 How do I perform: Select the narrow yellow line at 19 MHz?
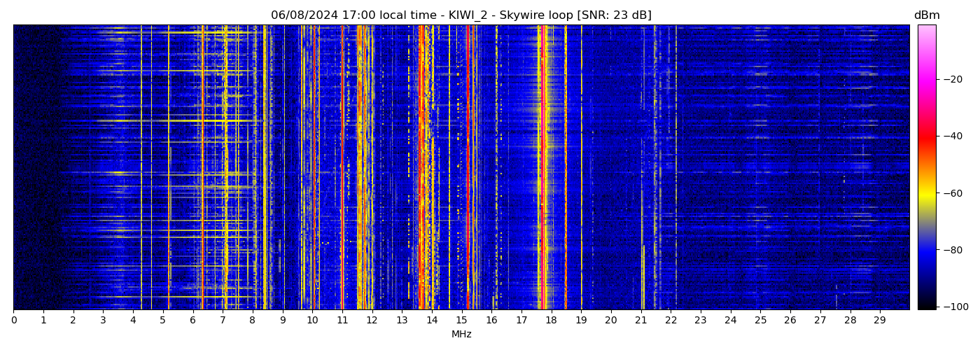pos(581,168)
